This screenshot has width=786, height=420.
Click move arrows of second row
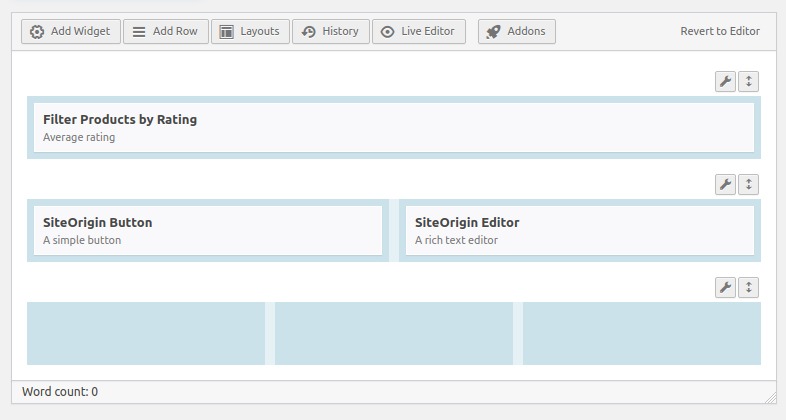tap(748, 184)
